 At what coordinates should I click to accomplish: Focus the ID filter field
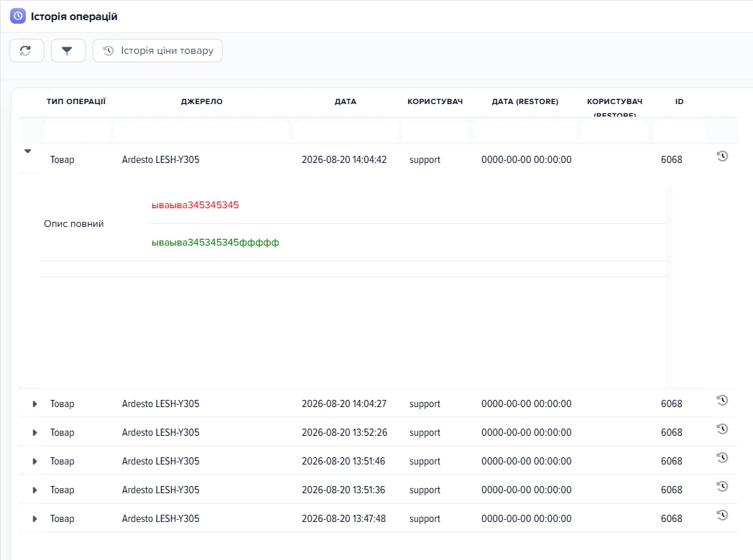(x=679, y=131)
